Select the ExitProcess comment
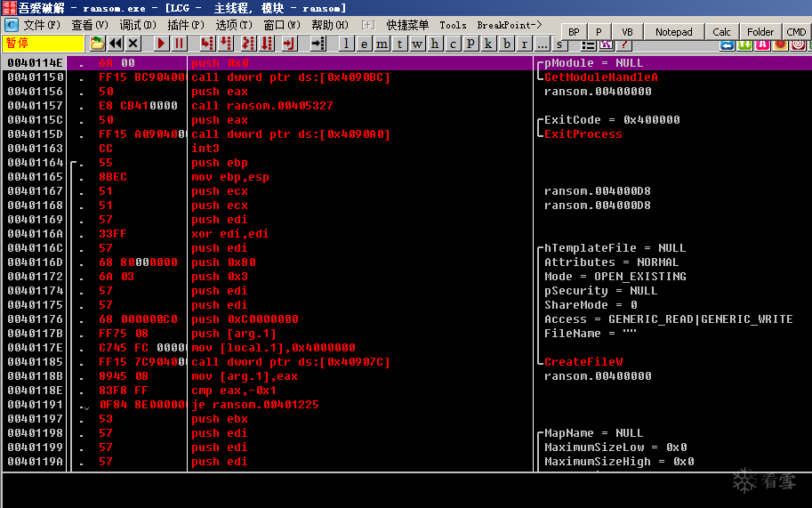The height and width of the screenshot is (508, 812). pyautogui.click(x=583, y=134)
